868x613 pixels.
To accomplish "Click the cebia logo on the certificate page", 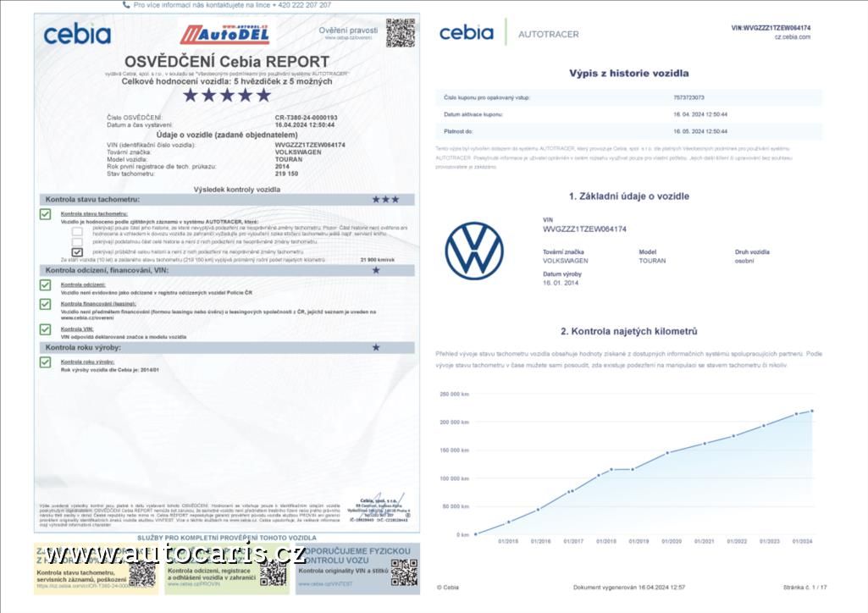I will pyautogui.click(x=77, y=35).
